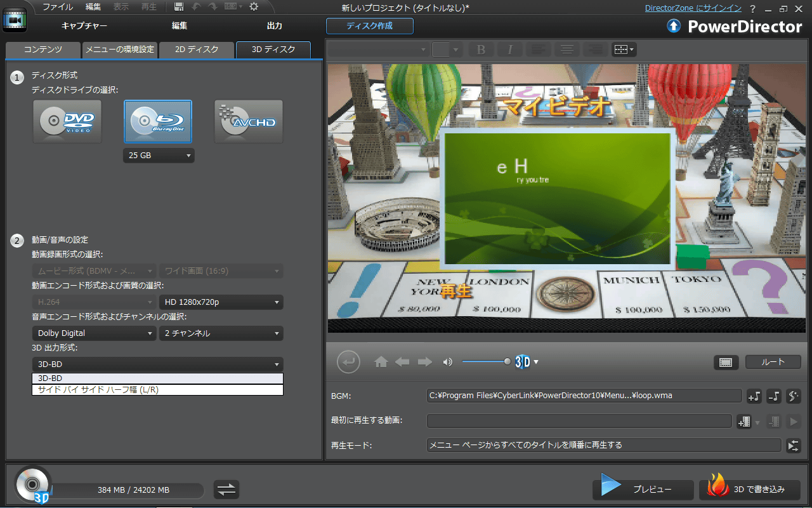Toggle the TV safe zone icon
This screenshot has height=508, width=812.
coord(726,362)
